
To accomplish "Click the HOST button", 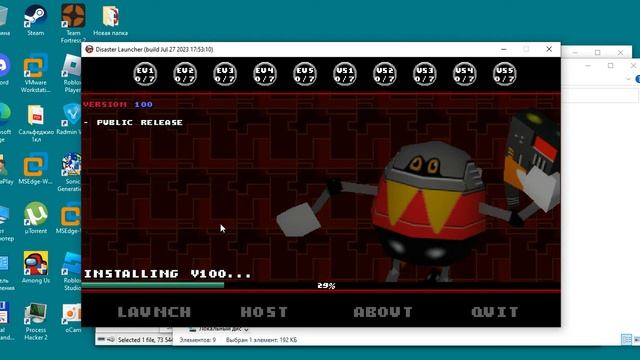I will [x=264, y=312].
